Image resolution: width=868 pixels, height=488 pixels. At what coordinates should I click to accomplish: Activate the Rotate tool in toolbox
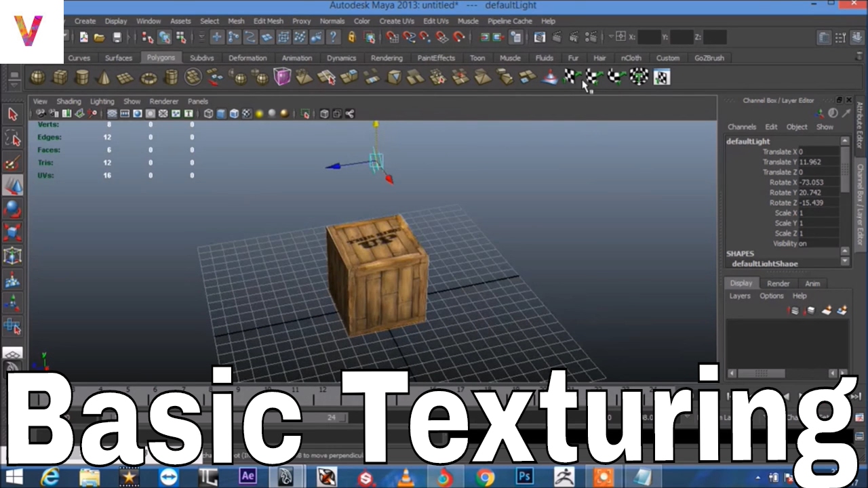(13, 208)
